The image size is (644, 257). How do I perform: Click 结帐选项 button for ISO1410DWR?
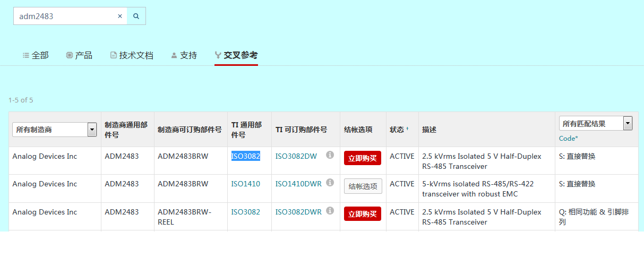[363, 186]
